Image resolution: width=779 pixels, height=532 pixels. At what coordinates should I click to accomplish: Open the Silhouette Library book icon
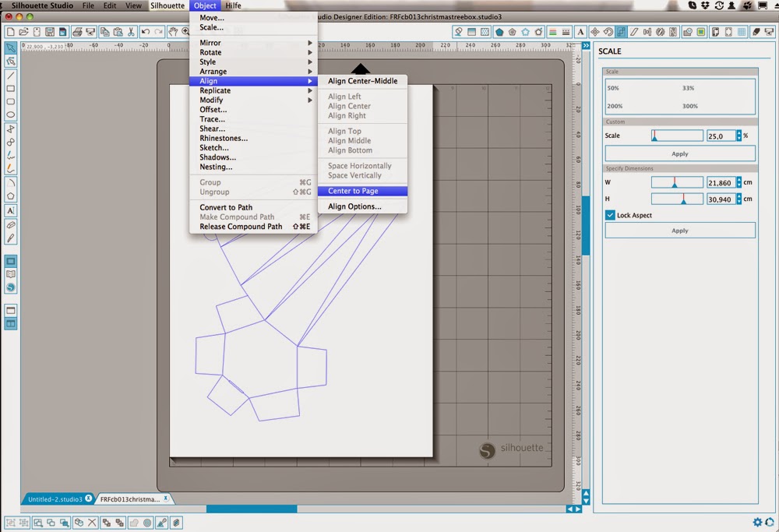coord(10,274)
